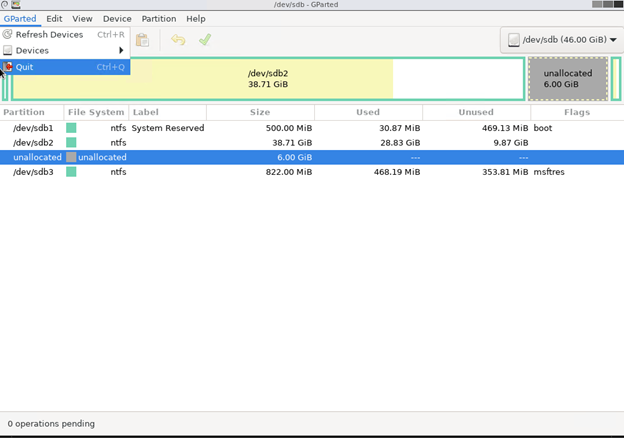The image size is (624, 438).
Task: Select the unallocated 6.00 GiB block in graphic
Action: 568,79
